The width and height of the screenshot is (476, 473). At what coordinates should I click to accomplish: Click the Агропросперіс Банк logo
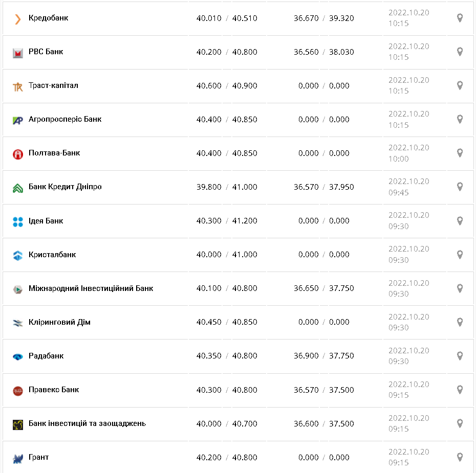(18, 120)
